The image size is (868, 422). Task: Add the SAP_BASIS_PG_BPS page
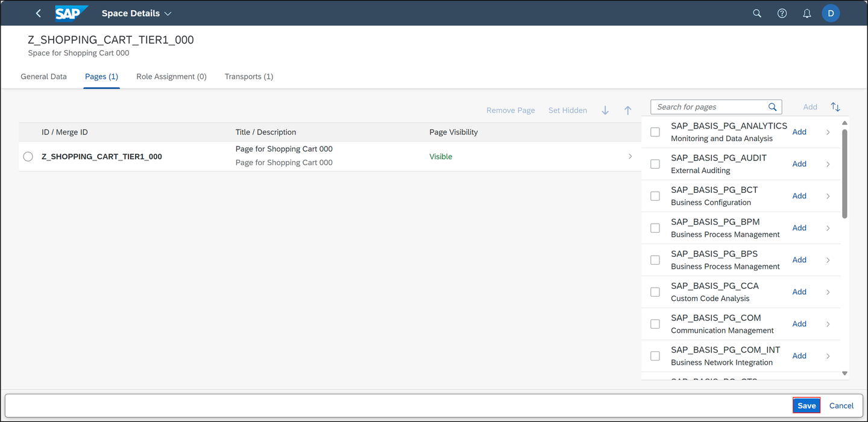coord(799,260)
